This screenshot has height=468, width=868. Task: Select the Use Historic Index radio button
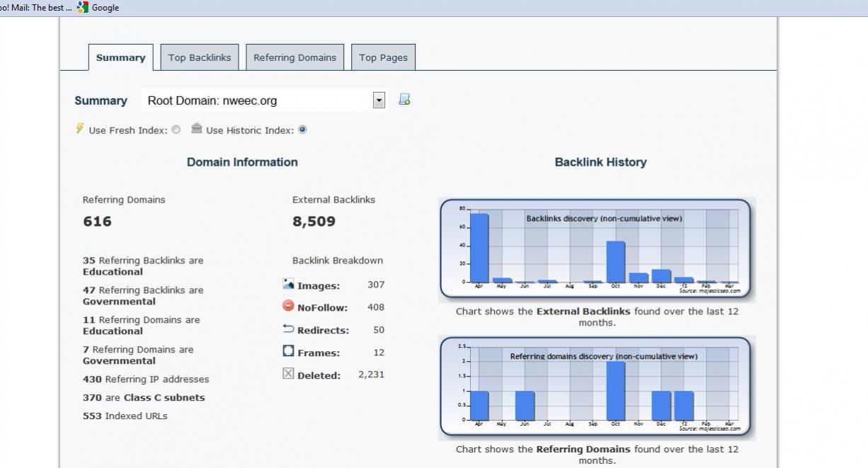302,130
